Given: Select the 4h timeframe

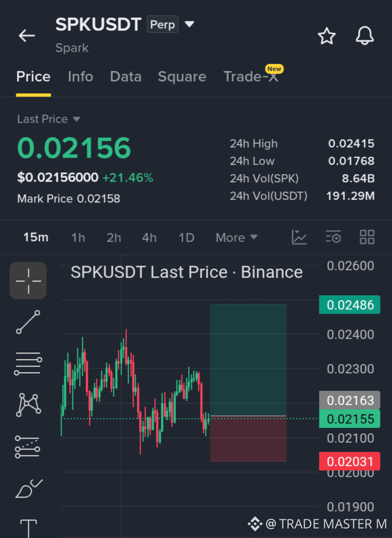Looking at the screenshot, I should (x=149, y=237).
